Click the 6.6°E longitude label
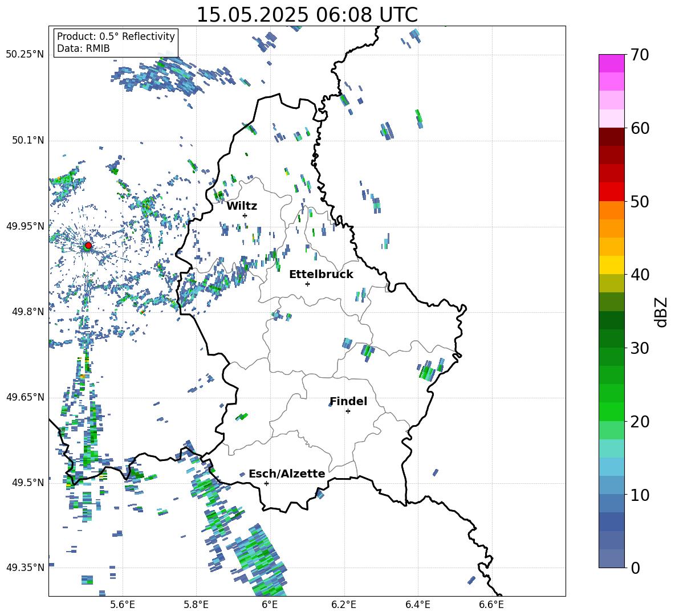675x616 pixels. point(491,605)
